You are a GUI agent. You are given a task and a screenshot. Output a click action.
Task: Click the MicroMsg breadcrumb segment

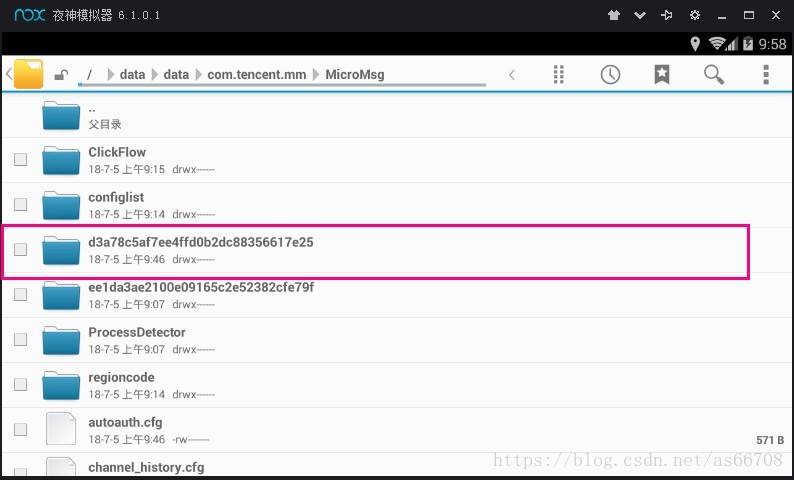(354, 74)
